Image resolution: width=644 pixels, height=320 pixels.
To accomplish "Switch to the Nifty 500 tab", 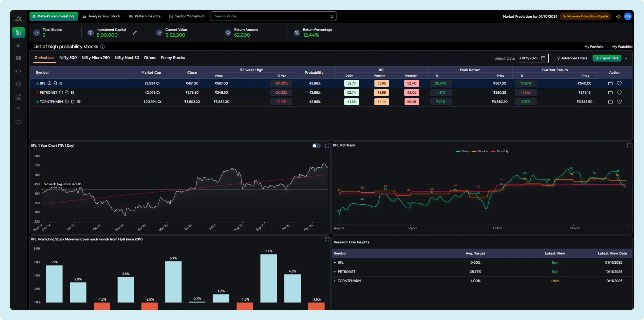I will coord(68,58).
